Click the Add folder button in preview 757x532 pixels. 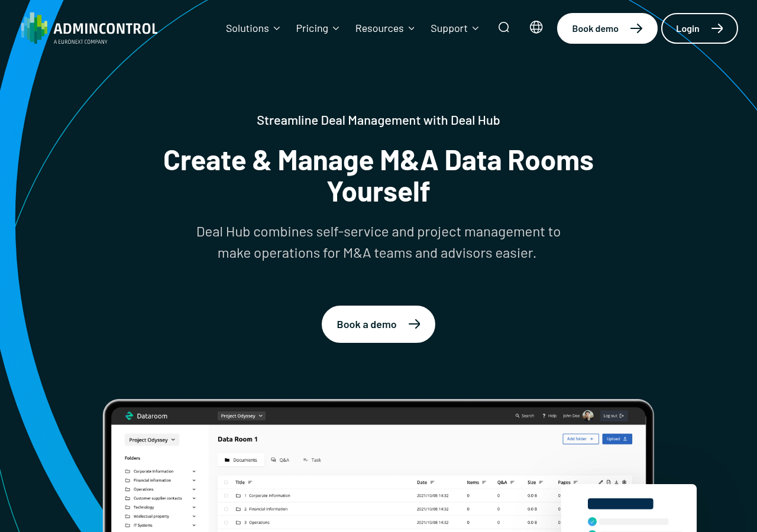click(x=580, y=439)
